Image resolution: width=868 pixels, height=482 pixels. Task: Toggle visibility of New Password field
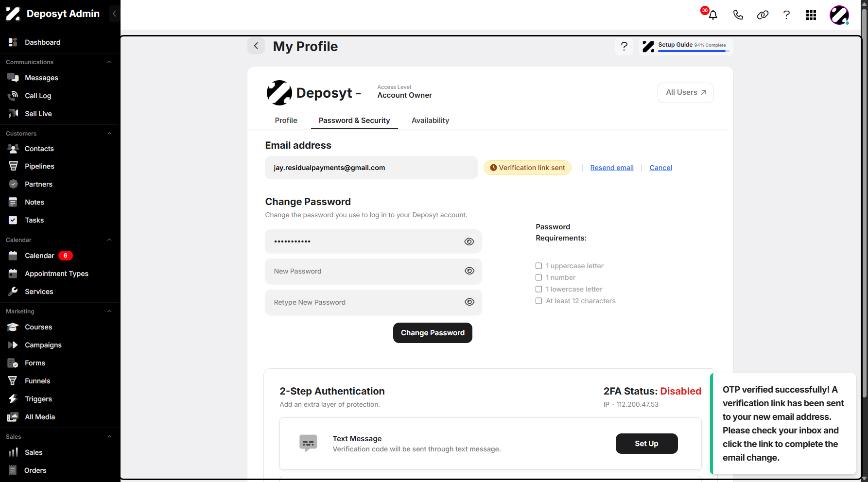pos(469,271)
